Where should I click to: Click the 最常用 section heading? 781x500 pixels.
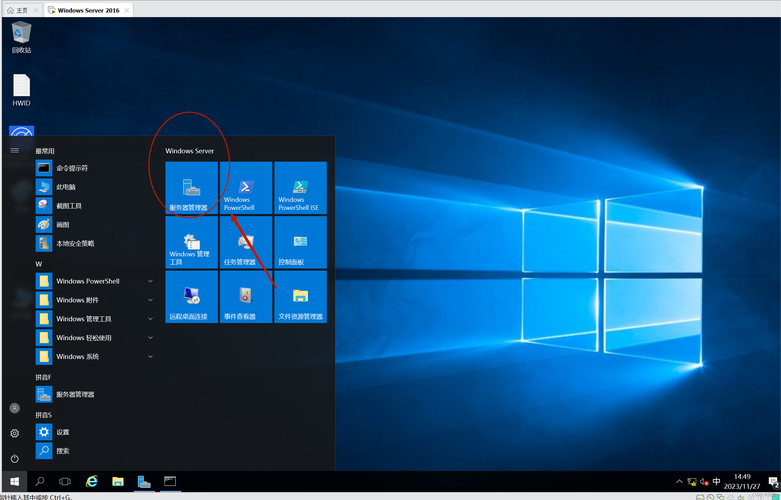pos(45,151)
